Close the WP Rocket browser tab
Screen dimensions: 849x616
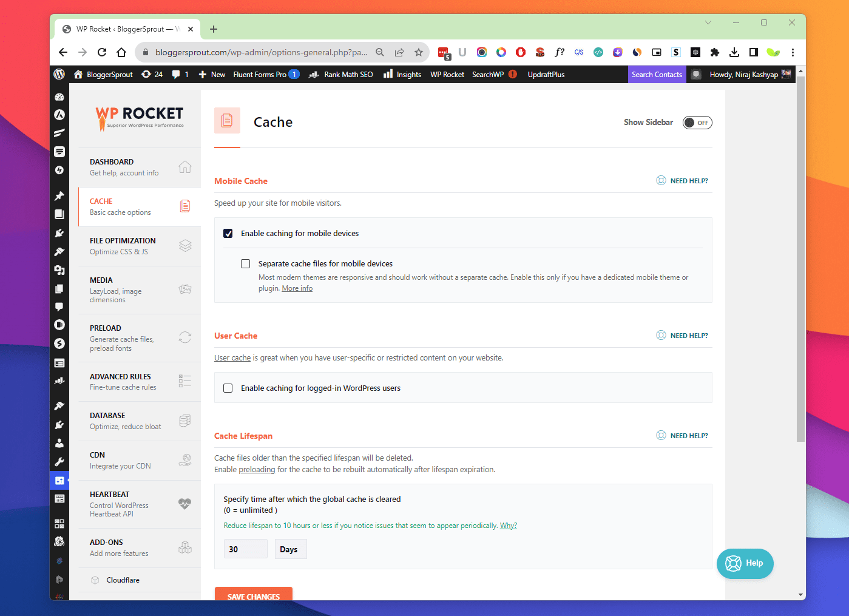pyautogui.click(x=191, y=29)
